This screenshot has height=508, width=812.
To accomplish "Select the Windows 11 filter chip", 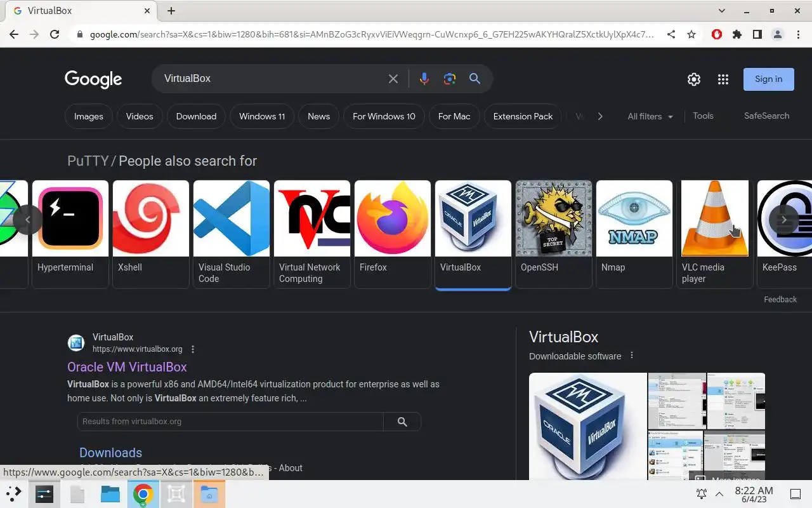I will pyautogui.click(x=262, y=116).
